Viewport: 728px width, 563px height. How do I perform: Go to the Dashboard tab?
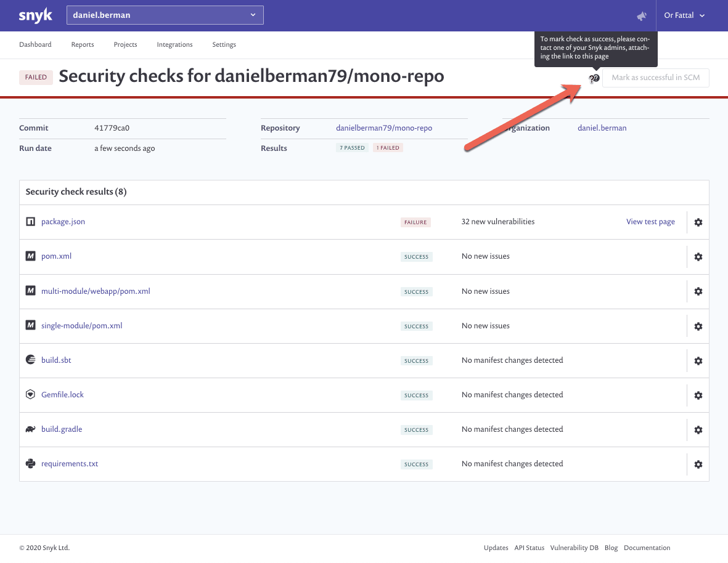tap(35, 44)
